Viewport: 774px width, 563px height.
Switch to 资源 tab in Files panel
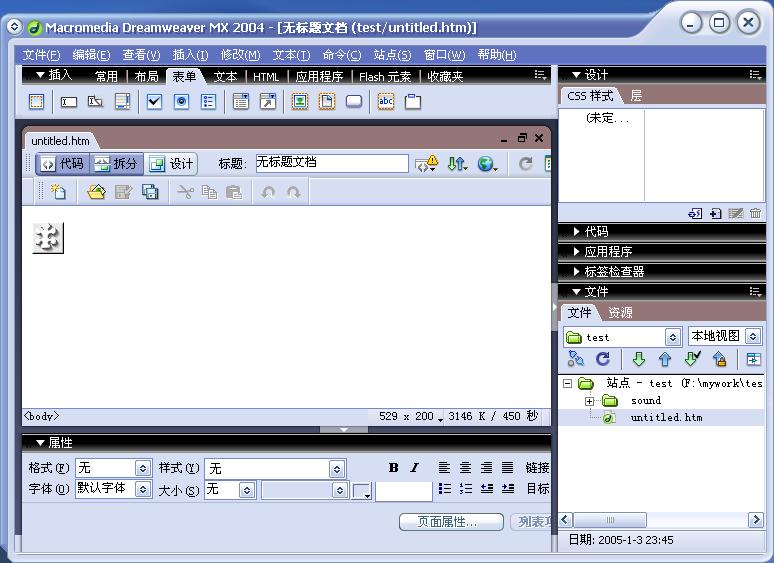click(x=620, y=313)
